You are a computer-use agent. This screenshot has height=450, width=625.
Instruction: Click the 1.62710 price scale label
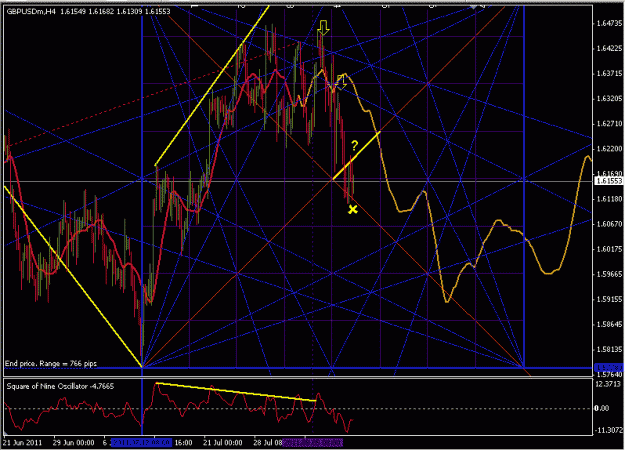609,124
